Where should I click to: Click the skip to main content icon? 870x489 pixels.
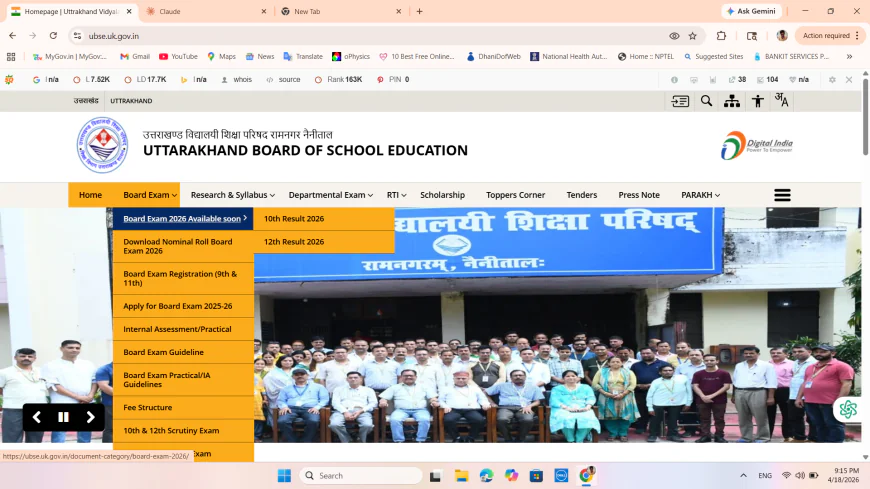pyautogui.click(x=680, y=101)
